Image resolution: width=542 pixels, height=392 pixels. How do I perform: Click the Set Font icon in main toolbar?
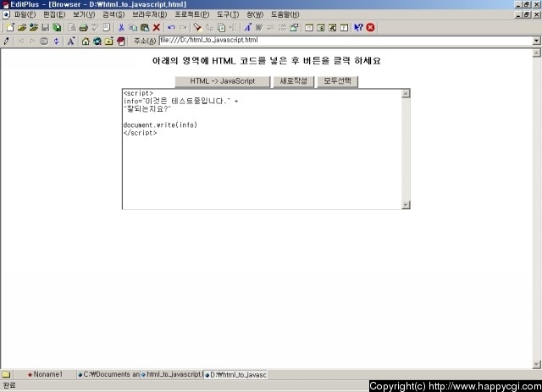pos(248,27)
